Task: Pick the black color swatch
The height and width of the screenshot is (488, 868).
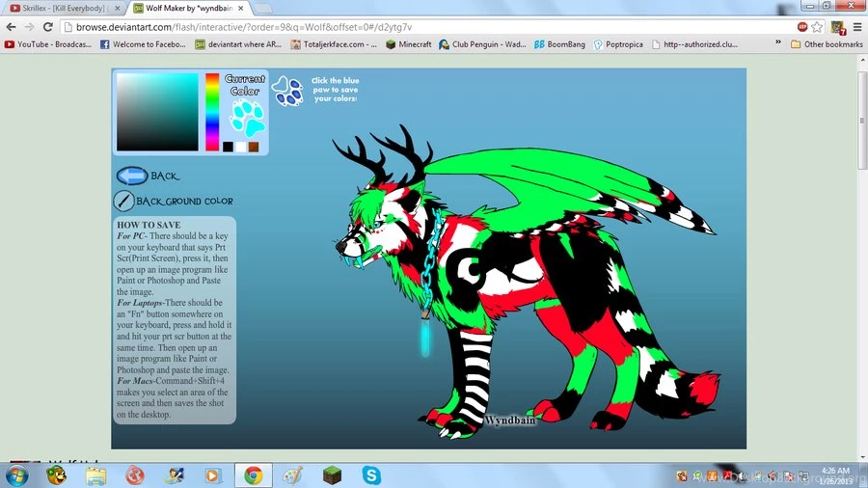Action: pyautogui.click(x=228, y=147)
